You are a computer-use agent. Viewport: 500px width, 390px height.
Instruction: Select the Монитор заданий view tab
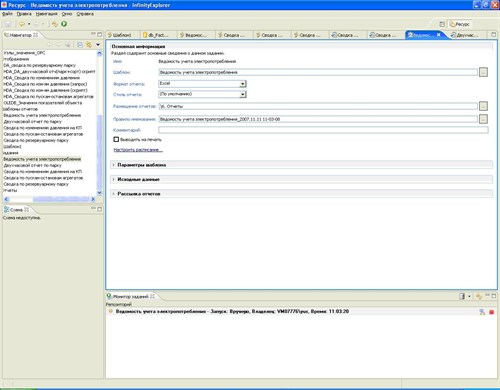(x=131, y=296)
